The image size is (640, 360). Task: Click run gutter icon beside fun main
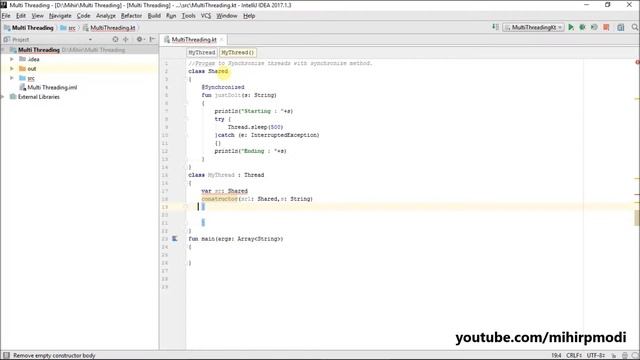pyautogui.click(x=175, y=239)
